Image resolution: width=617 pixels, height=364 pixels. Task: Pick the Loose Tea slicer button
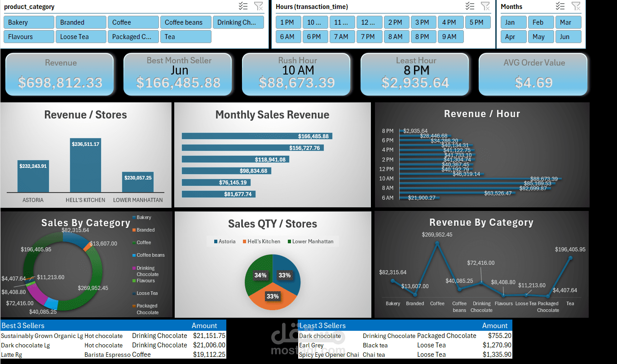click(x=81, y=37)
